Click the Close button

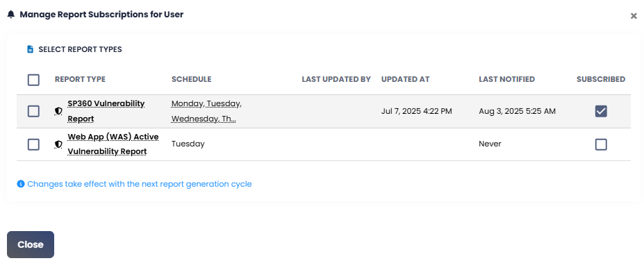click(31, 244)
